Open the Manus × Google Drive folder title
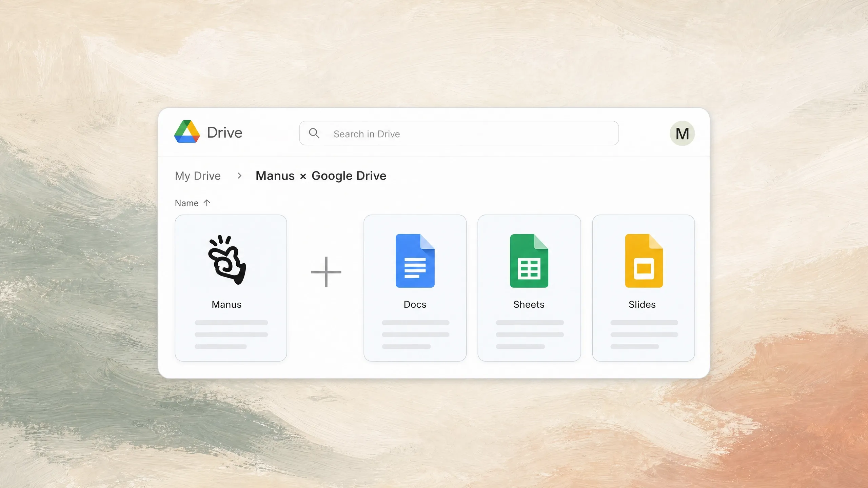Screen dimensions: 868x488 (x=321, y=176)
